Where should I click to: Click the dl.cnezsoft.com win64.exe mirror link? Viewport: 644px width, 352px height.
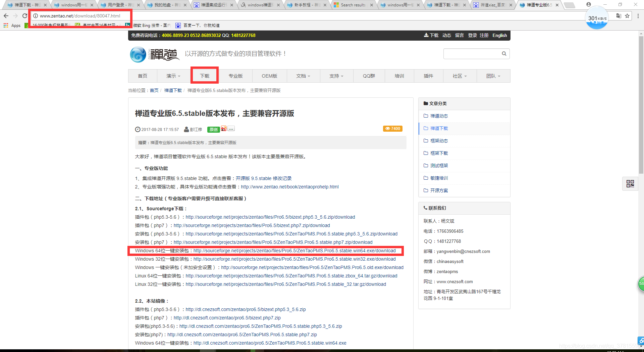click(270, 343)
